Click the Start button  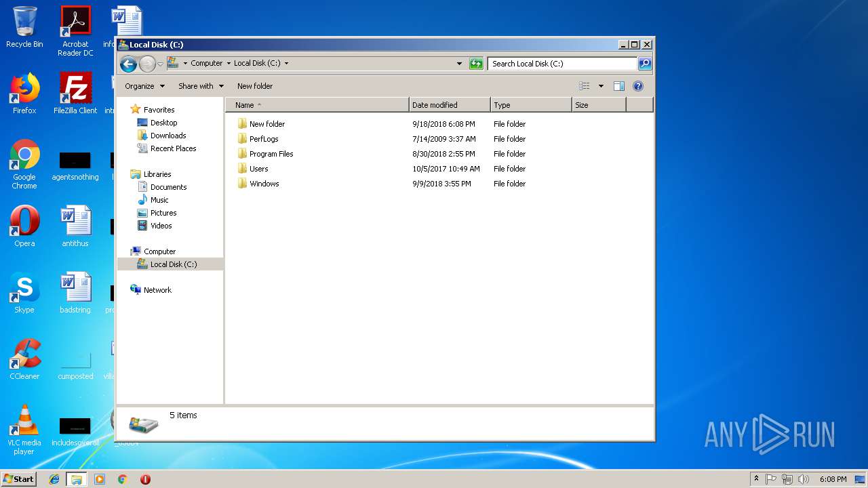pos(18,479)
